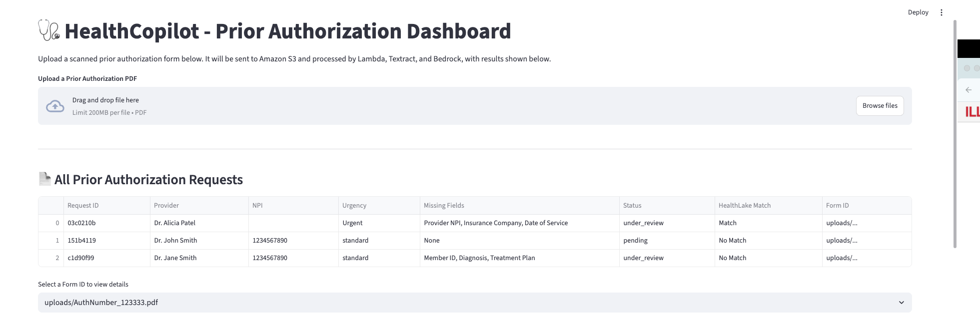
Task: Click the cloud upload icon
Action: pos(55,106)
